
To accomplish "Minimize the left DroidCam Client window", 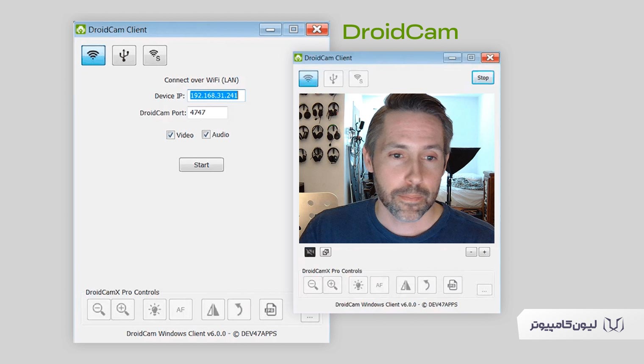I will (x=270, y=29).
